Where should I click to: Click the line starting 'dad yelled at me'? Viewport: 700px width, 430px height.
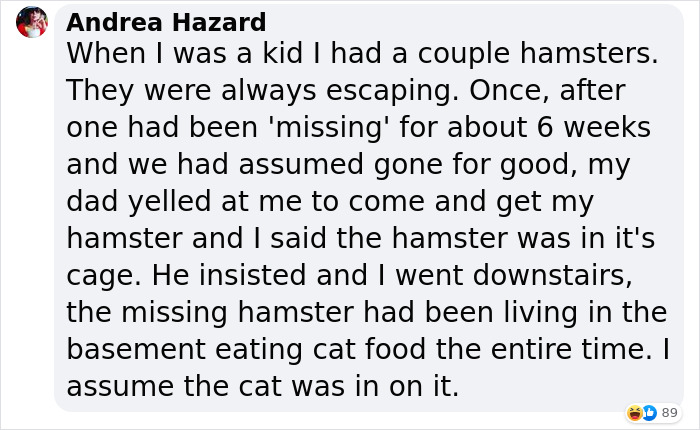click(330, 202)
